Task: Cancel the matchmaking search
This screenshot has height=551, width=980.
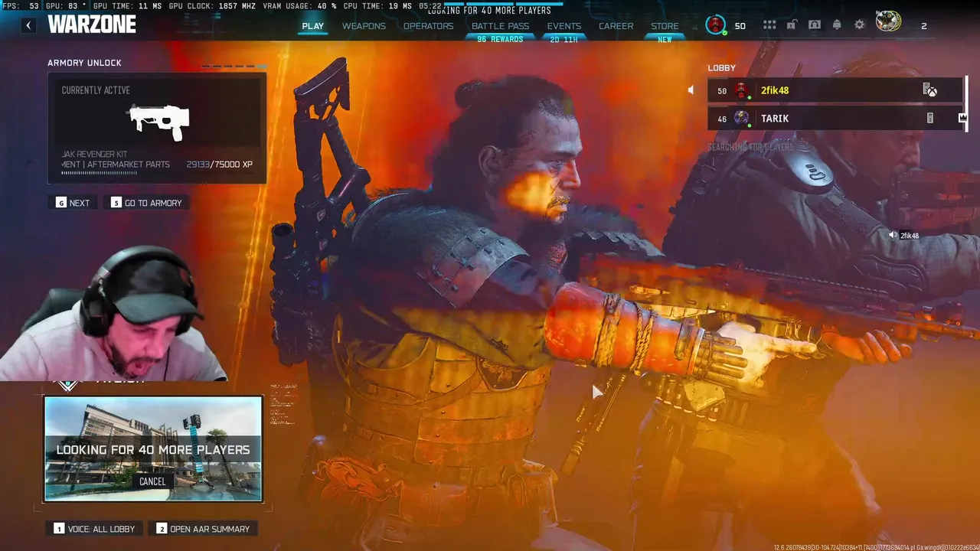Action: (152, 481)
